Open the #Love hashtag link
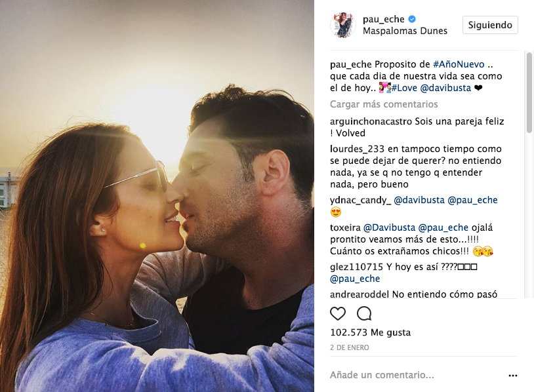Screen dimensions: 534x392 click(404, 88)
